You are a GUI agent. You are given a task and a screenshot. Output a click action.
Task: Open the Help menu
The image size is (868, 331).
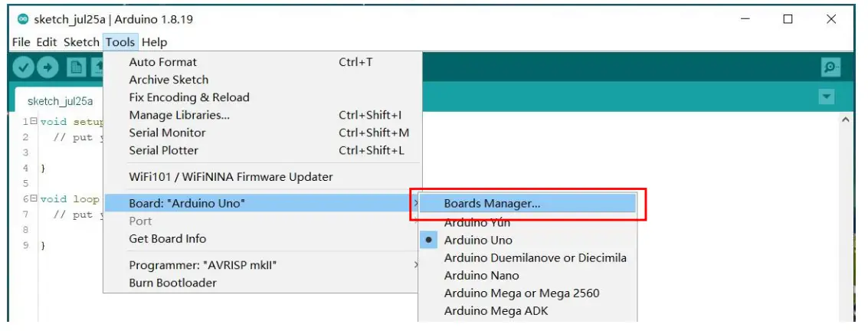pos(154,42)
